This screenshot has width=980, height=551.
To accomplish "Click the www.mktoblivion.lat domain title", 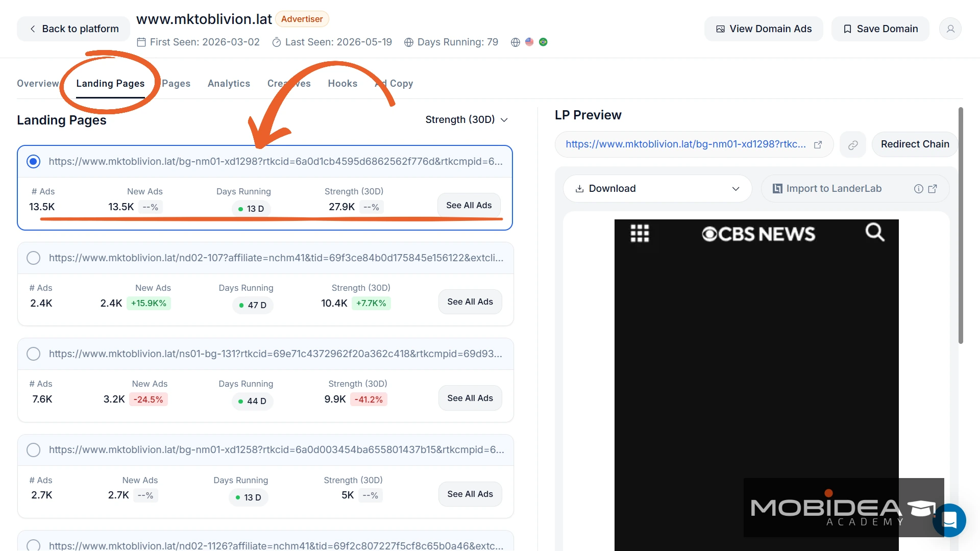I will click(204, 19).
